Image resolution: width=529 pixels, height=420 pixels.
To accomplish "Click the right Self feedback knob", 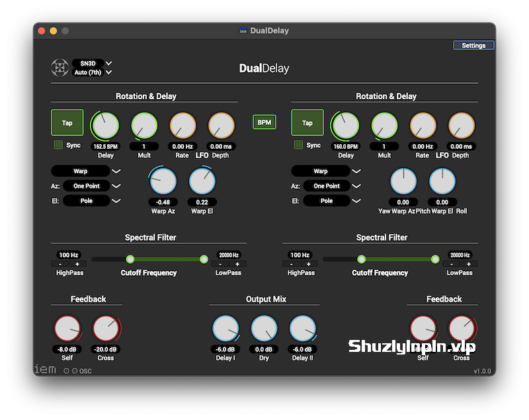I will pos(423,328).
